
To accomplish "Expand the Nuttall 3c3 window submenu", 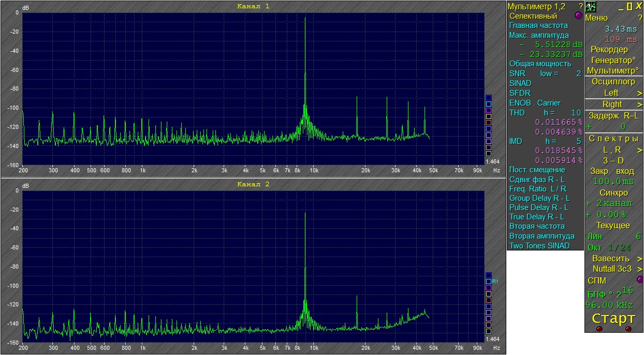I will [640, 269].
